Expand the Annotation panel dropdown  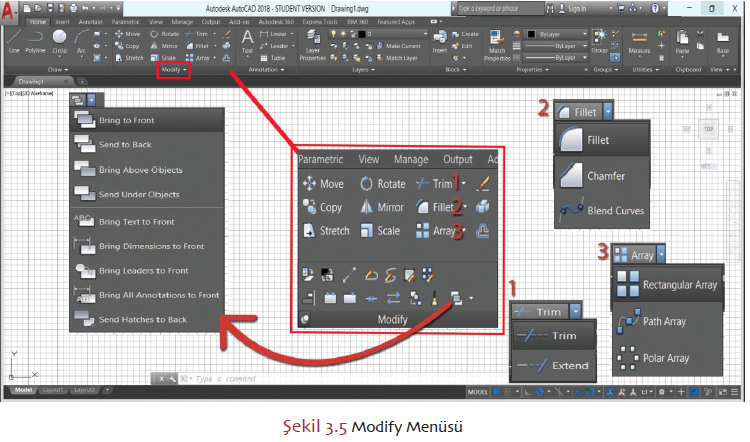click(265, 70)
